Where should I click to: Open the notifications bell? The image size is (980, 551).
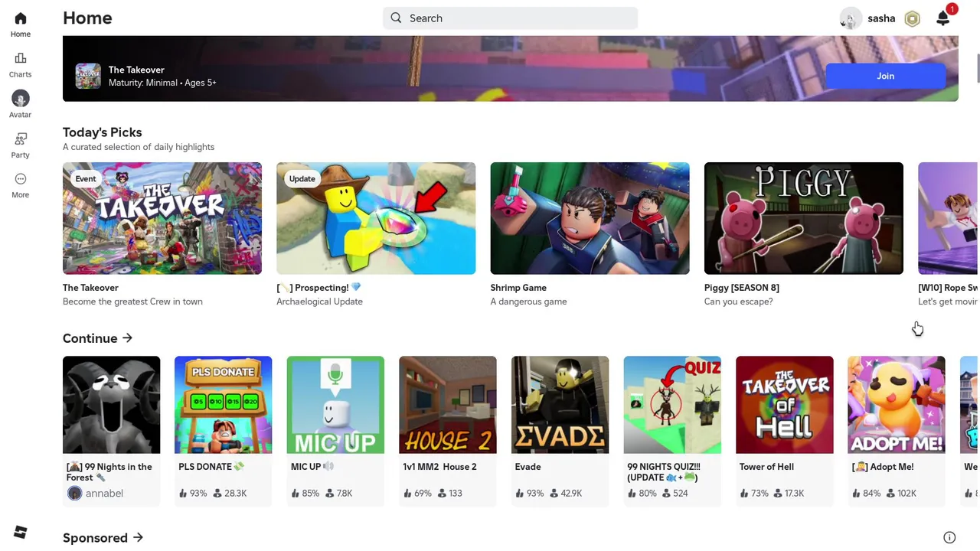click(943, 18)
